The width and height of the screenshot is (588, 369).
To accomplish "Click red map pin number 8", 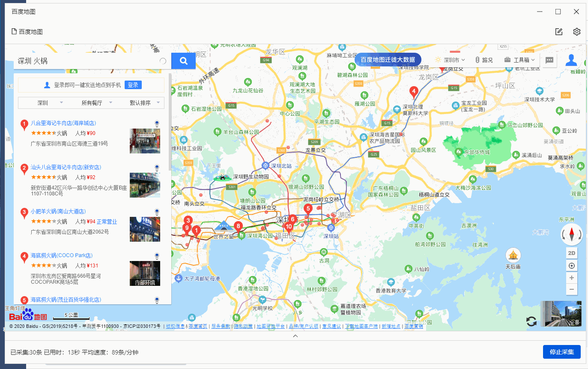I will pyautogui.click(x=239, y=227).
